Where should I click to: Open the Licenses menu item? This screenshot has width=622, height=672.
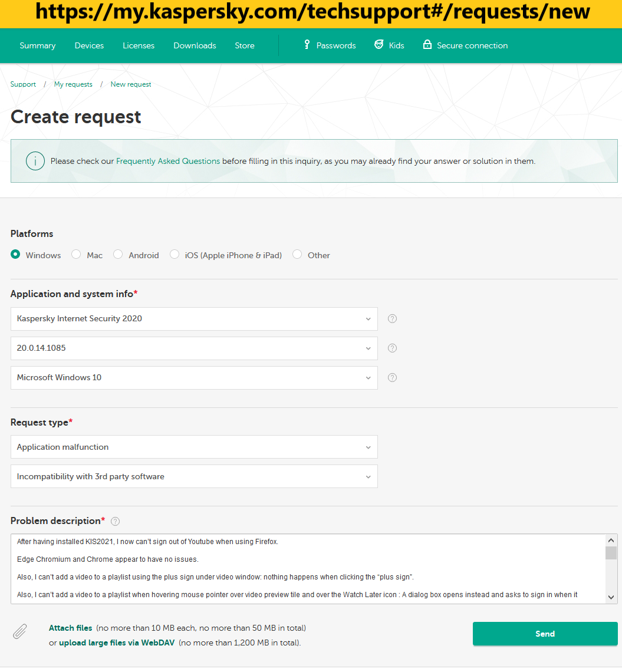tap(139, 45)
